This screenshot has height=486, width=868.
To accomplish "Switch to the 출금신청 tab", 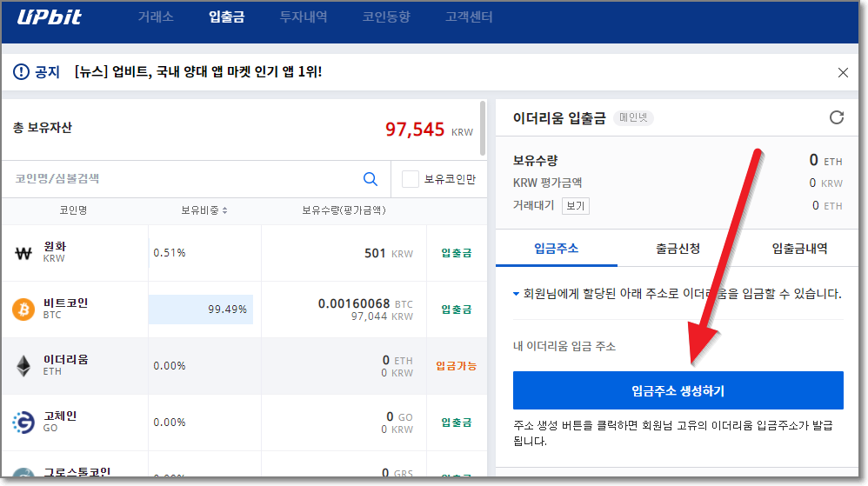I will [678, 249].
